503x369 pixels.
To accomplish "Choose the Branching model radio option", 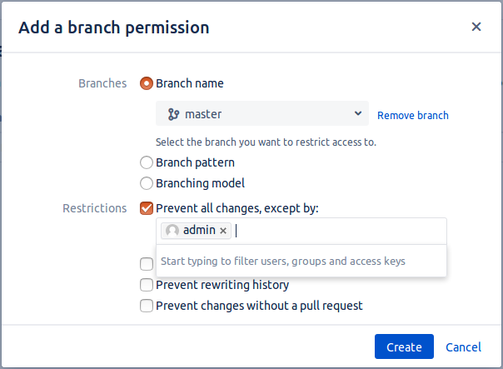I will [146, 183].
